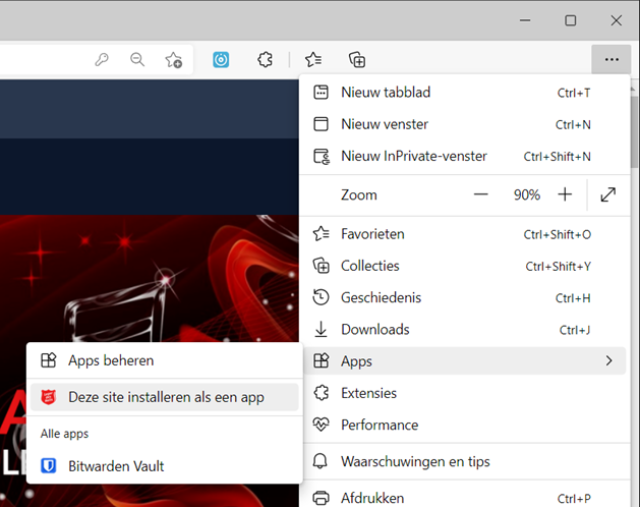
Task: Click the zoom magnifier icon in address bar
Action: point(137,60)
